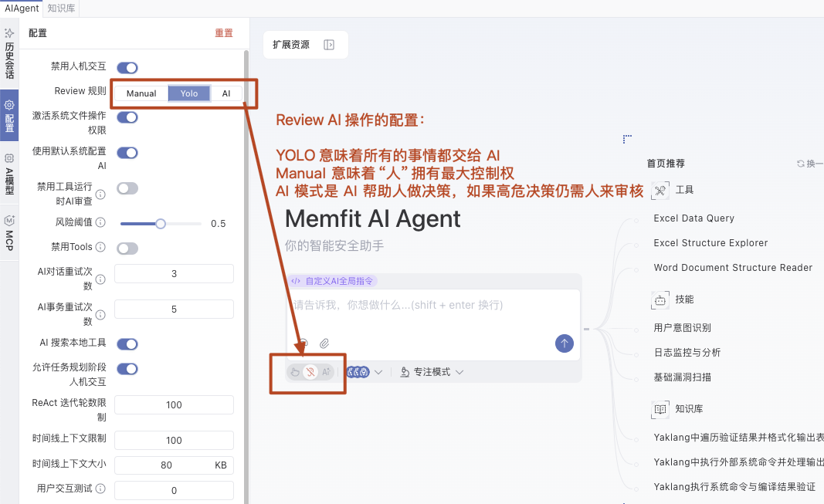Toggle 允许任务规划阶段人机交互 switch
Image resolution: width=824 pixels, height=504 pixels.
[127, 369]
